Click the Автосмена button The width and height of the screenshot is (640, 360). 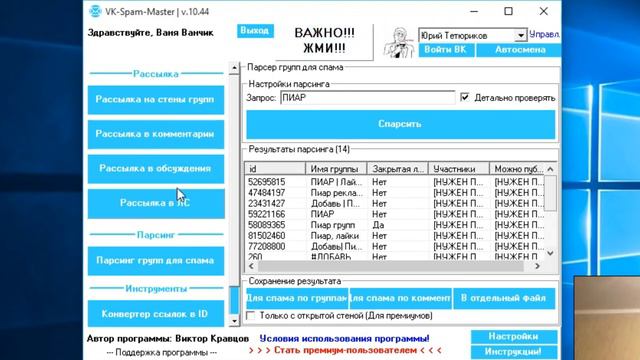[x=520, y=50]
